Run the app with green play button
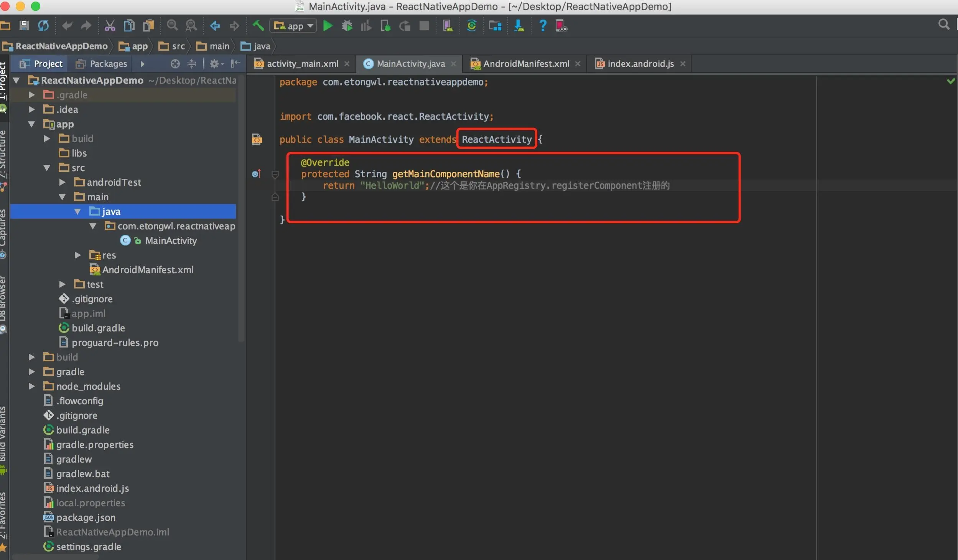The height and width of the screenshot is (560, 958). [328, 26]
